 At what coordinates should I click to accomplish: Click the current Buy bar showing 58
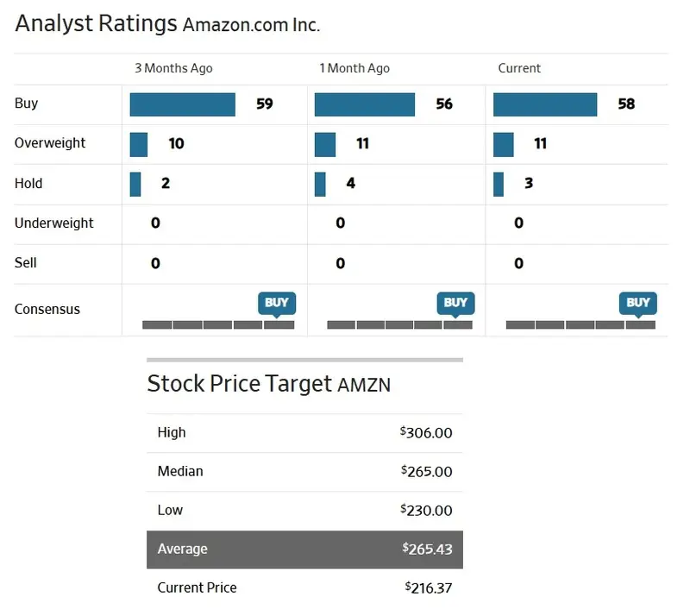(545, 104)
